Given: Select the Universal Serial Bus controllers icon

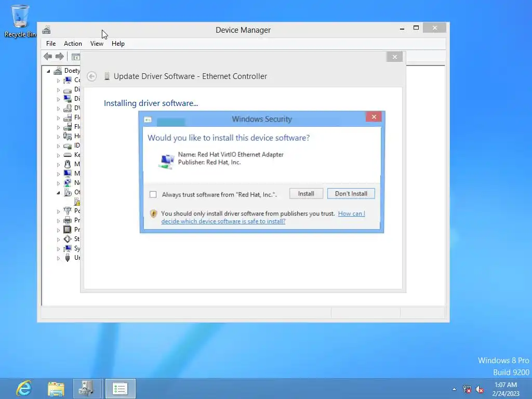Looking at the screenshot, I should pyautogui.click(x=68, y=258).
